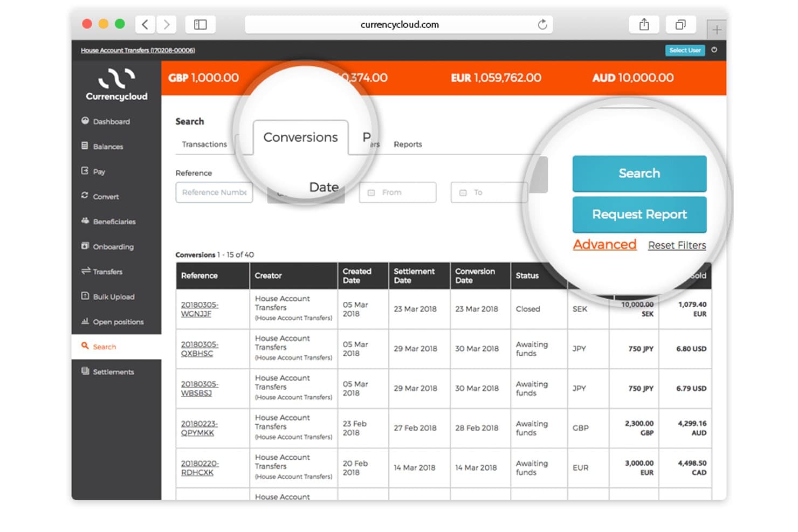Switch to the Reports tab
The height and width of the screenshot is (532, 798).
coord(408,144)
